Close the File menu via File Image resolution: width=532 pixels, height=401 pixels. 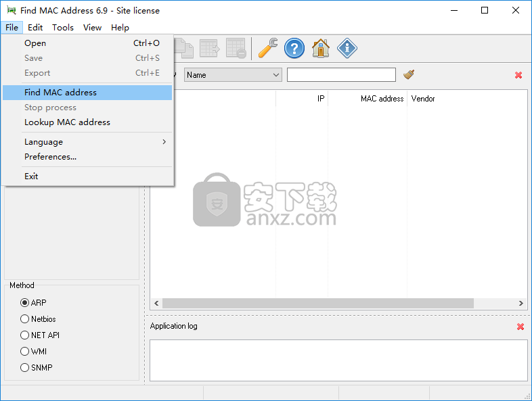point(12,28)
